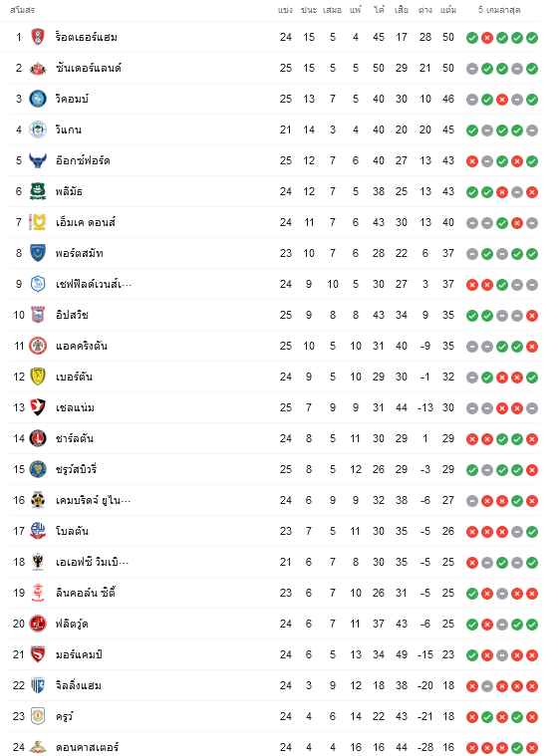The height and width of the screenshot is (756, 560).
Task: Click the Bolton crest in row 17
Action: coord(38,531)
